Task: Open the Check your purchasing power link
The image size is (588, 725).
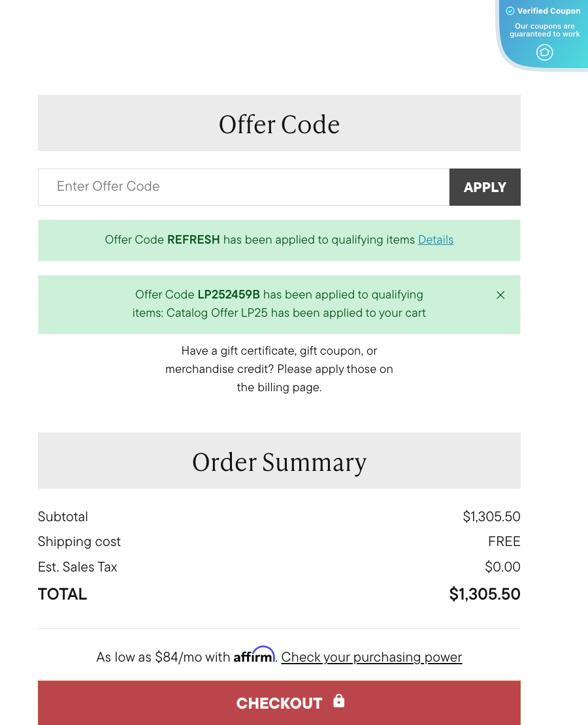Action: [x=372, y=657]
